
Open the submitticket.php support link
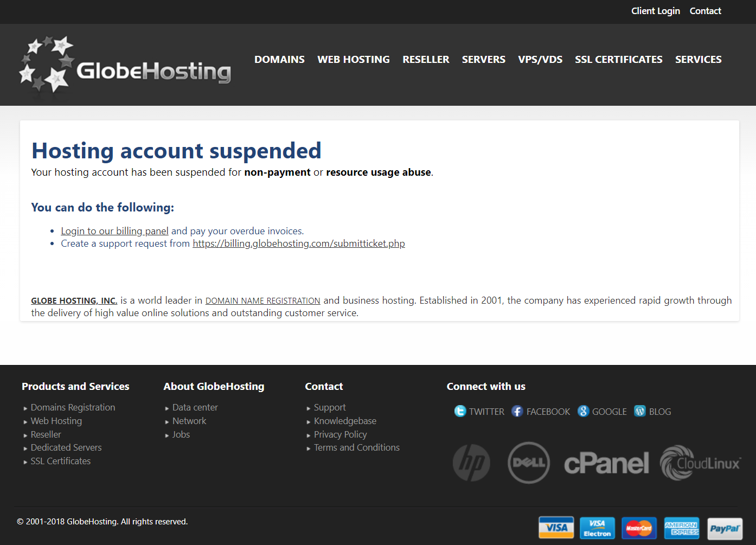pyautogui.click(x=299, y=243)
